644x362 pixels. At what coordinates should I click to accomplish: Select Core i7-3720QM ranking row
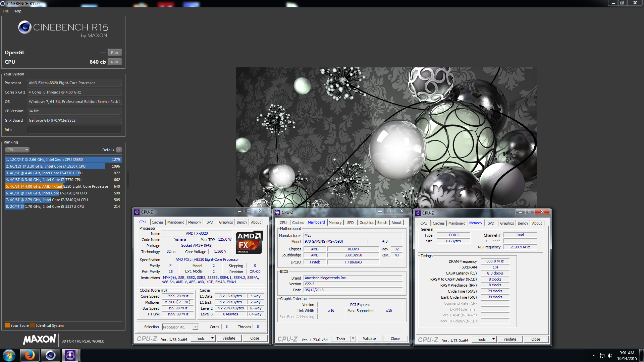63,193
